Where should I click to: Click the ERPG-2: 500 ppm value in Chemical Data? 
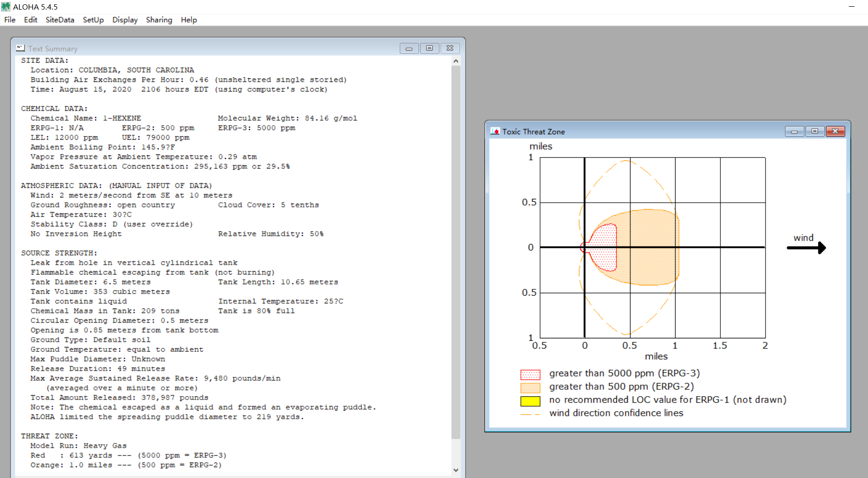click(x=158, y=128)
